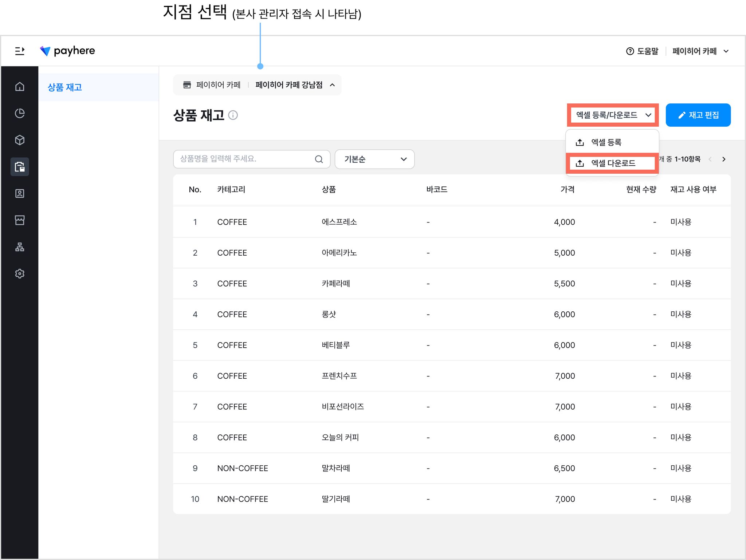
Task: Click the store card icon in branch selector
Action: tap(187, 85)
